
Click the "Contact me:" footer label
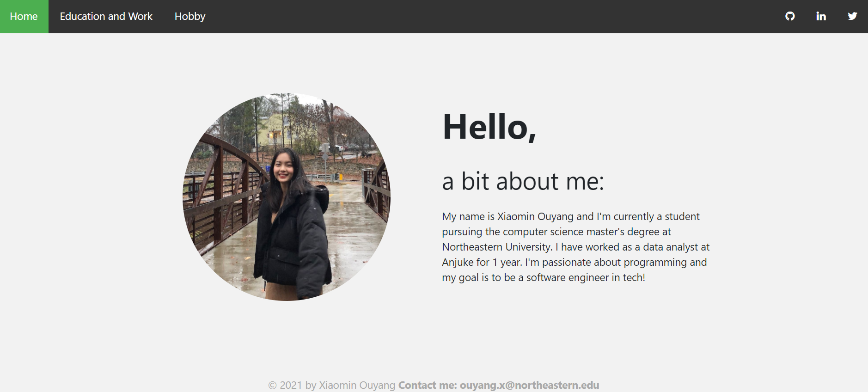pyautogui.click(x=428, y=385)
